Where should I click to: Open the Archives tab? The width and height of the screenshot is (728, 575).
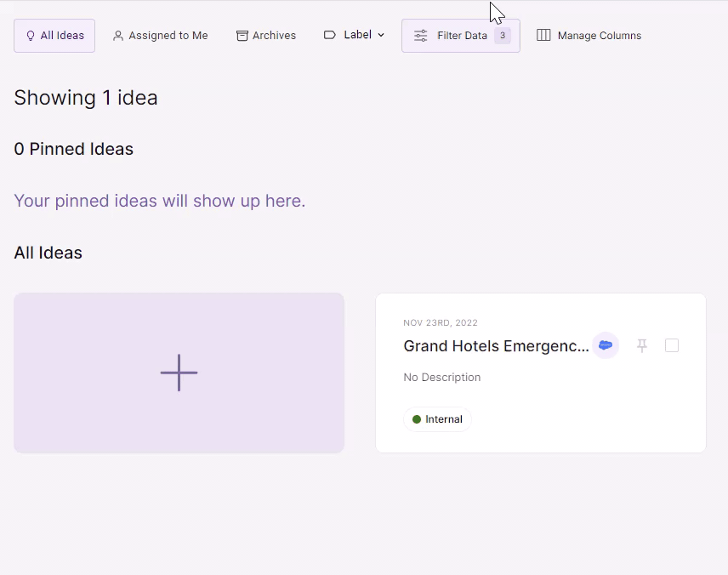tap(266, 36)
